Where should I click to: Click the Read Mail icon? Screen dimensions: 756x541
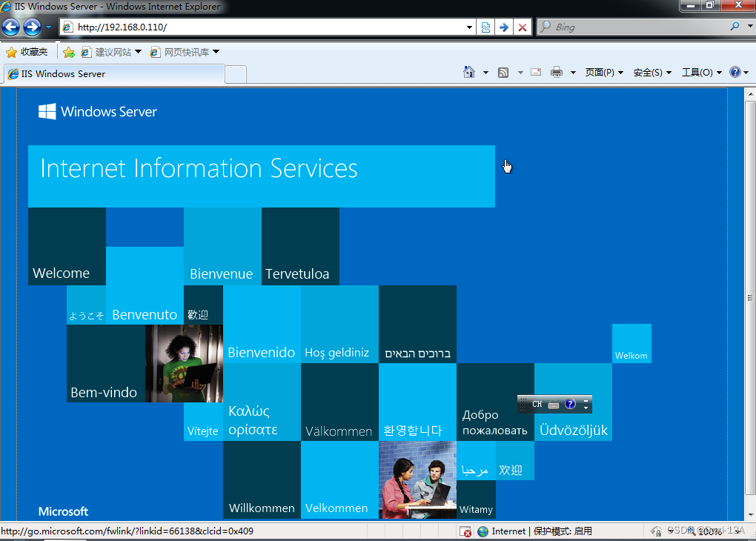536,73
